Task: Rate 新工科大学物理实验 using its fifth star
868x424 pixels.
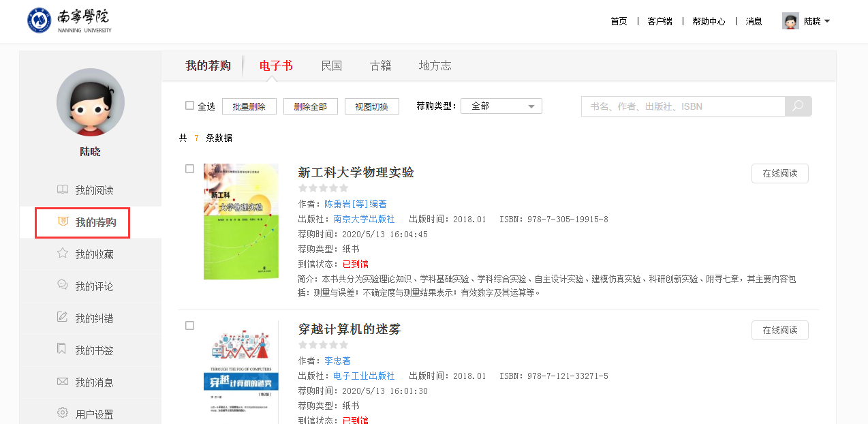Action: click(344, 188)
